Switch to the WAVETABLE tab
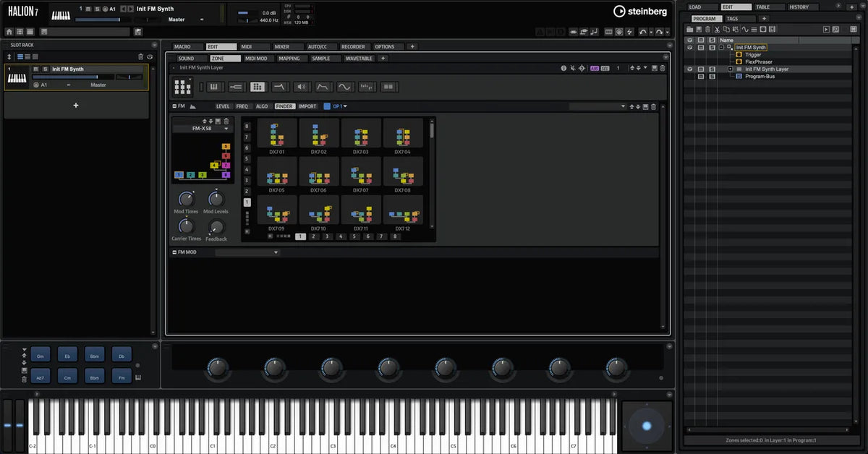This screenshot has height=454, width=868. [x=359, y=59]
